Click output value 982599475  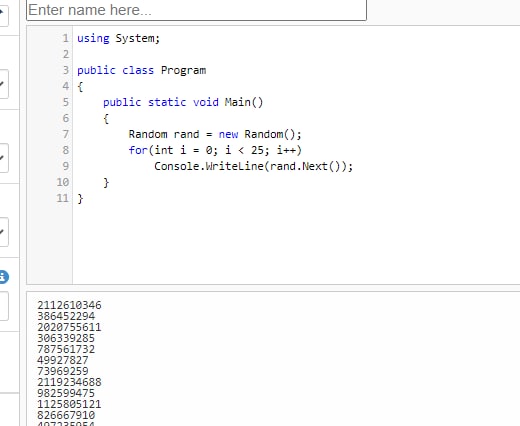click(x=66, y=393)
